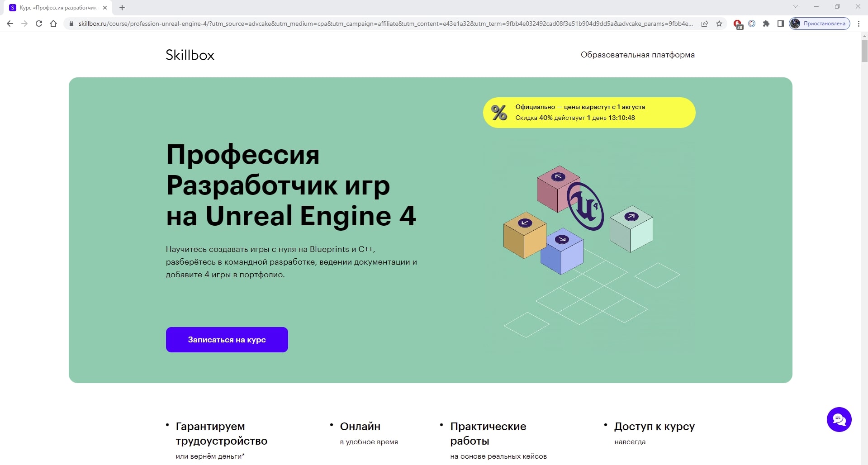The image size is (868, 465).
Task: Open the Образовательная платформа link
Action: click(638, 55)
